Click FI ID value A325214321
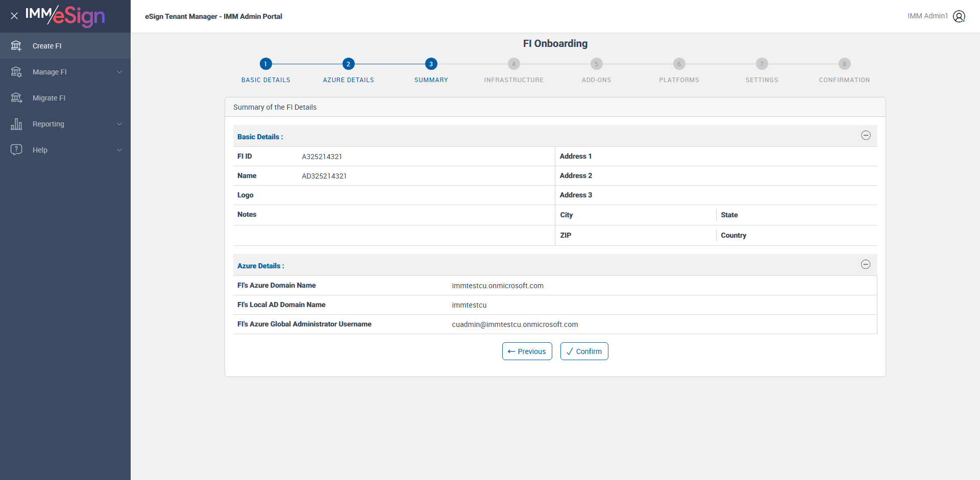Screen dimensions: 980x480 tap(322, 157)
